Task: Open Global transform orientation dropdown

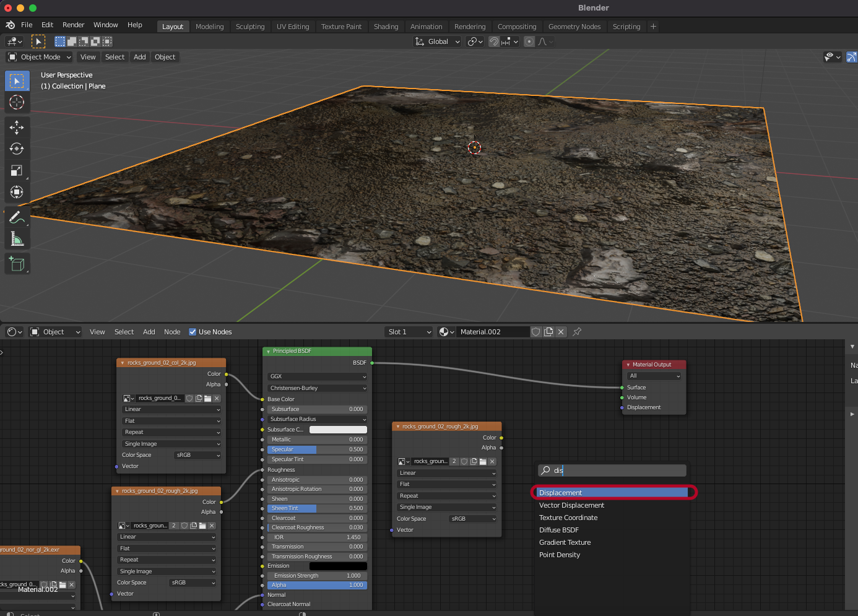Action: click(438, 41)
